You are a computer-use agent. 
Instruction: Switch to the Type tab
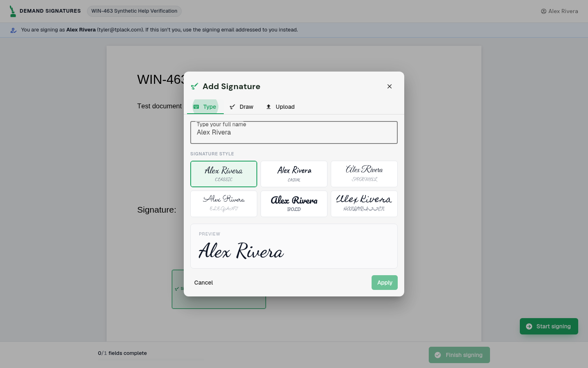click(x=205, y=107)
